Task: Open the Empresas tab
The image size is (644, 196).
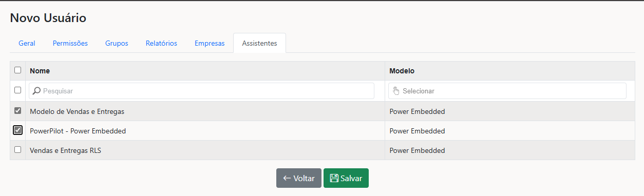Action: 210,43
